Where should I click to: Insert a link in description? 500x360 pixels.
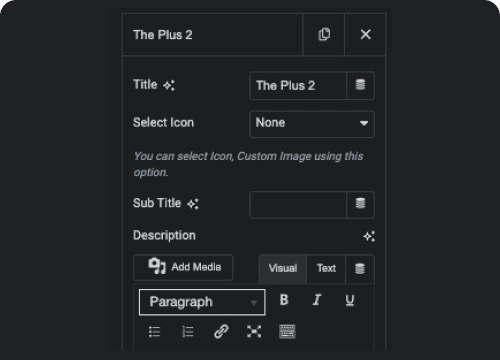(221, 332)
